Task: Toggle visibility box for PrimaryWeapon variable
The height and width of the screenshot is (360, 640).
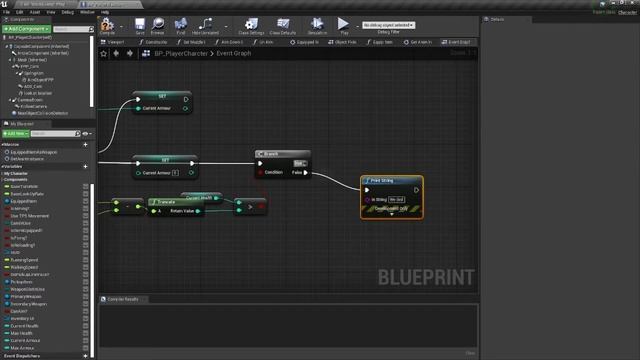Action: pos(86,297)
